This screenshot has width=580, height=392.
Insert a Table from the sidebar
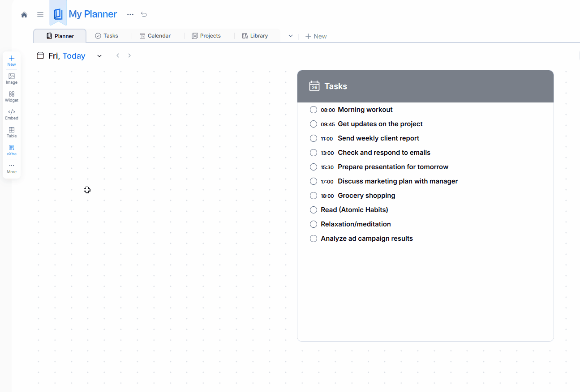[x=12, y=132]
